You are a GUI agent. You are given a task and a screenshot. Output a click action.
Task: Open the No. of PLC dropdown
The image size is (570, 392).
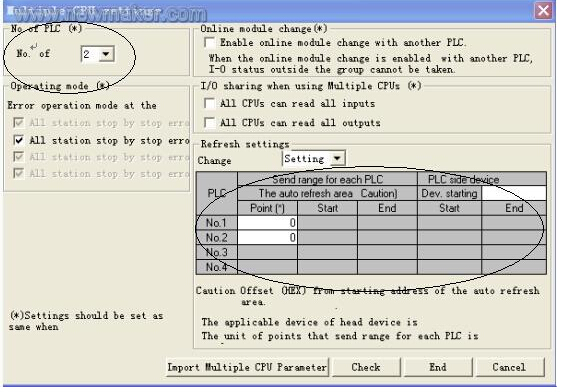[106, 54]
